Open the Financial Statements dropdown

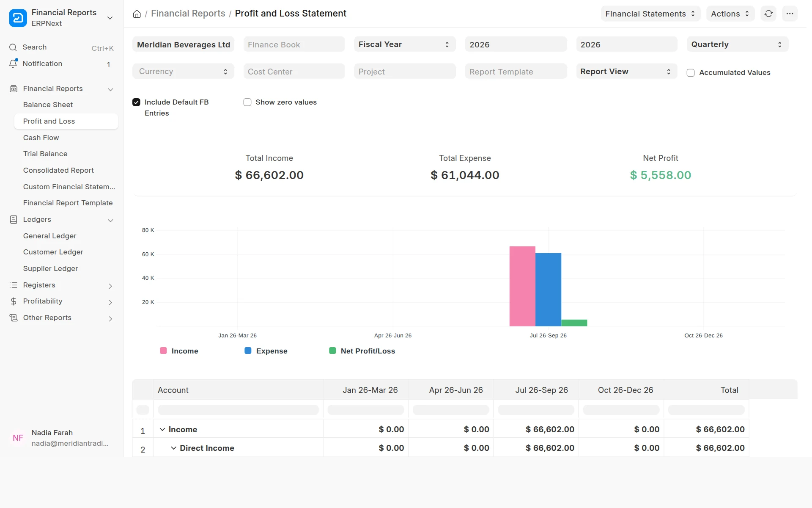pyautogui.click(x=650, y=14)
